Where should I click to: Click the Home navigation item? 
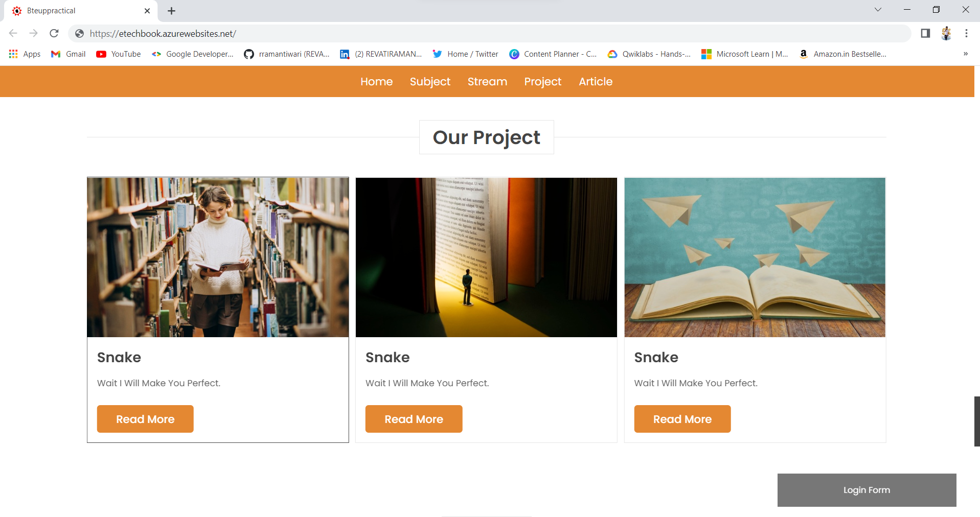377,82
